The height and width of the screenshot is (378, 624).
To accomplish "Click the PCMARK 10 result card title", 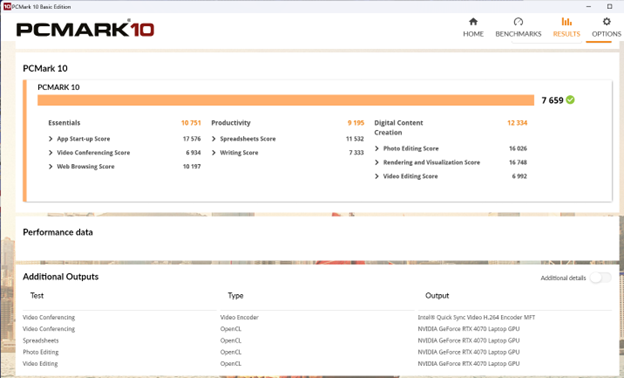I will (58, 87).
